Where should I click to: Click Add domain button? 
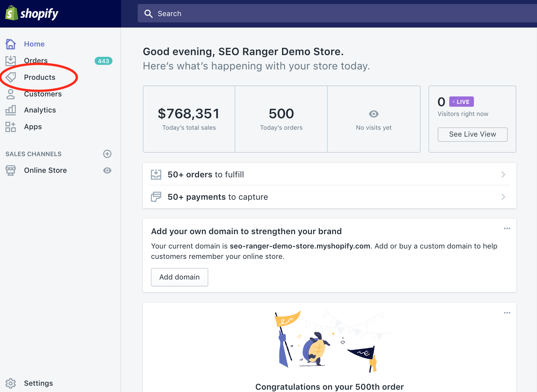[x=180, y=277]
